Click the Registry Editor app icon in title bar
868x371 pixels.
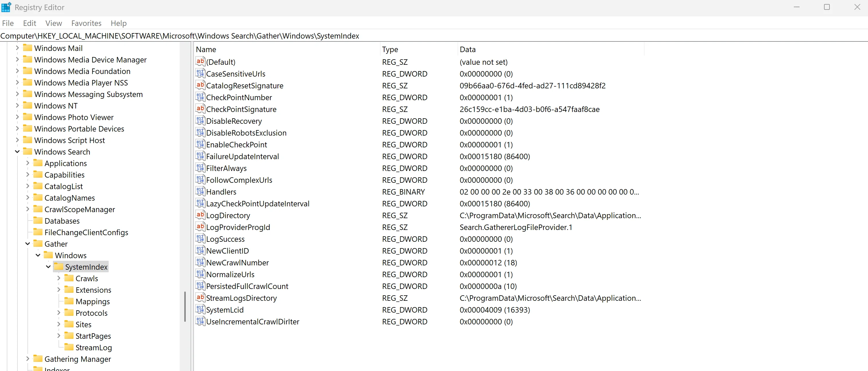coord(6,7)
